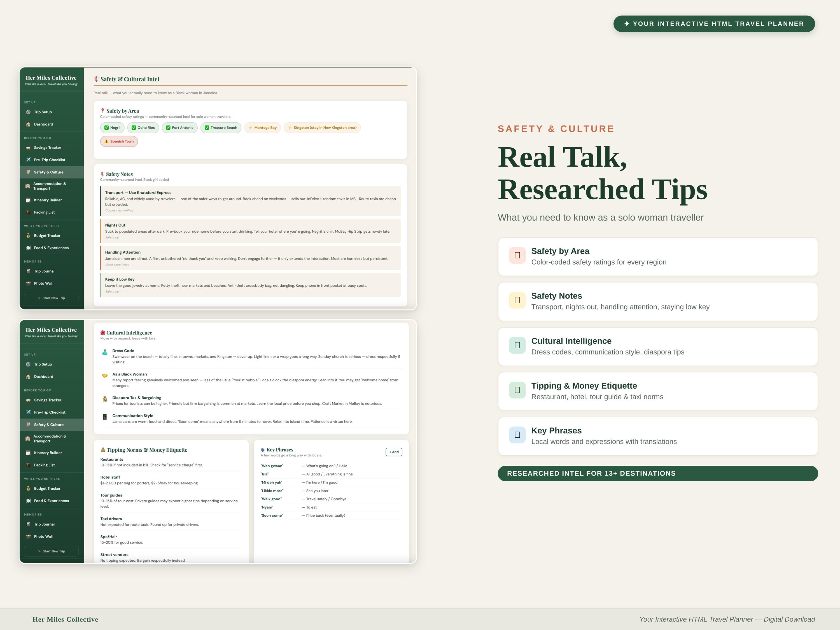The image size is (840, 630).
Task: Select the Montego Bay caution chip
Action: tap(262, 128)
